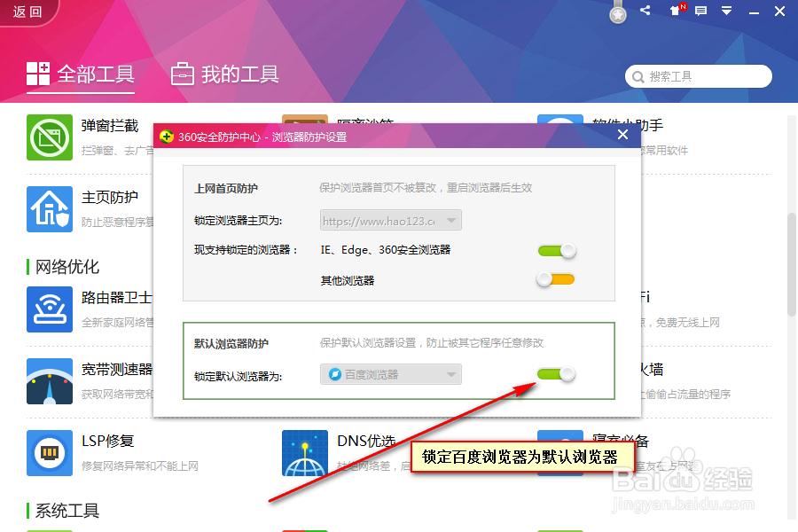This screenshot has height=532, width=798.
Task: Click the medal badge icon at top
Action: pos(618,12)
